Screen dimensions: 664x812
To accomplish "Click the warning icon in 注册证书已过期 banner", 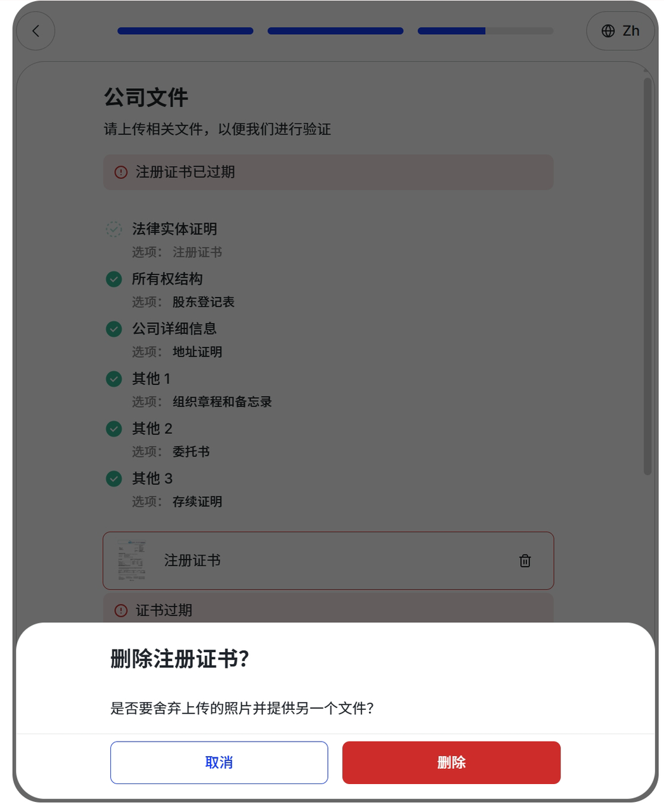I will [x=120, y=173].
